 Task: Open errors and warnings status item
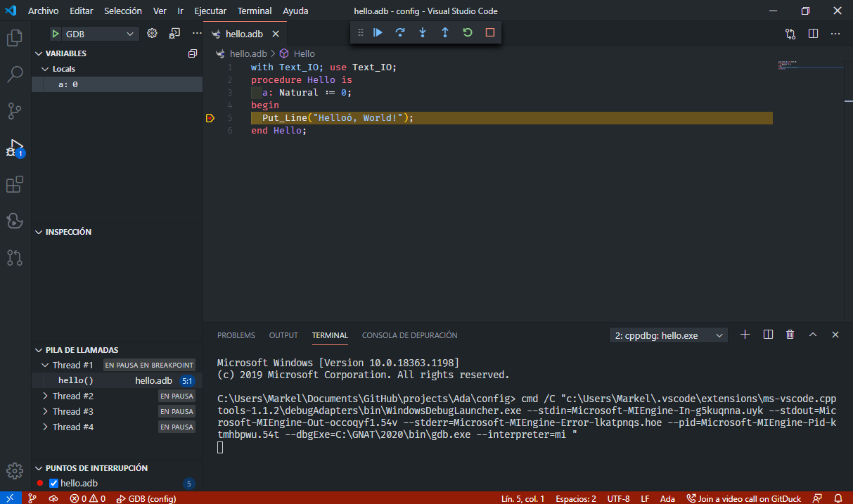click(x=88, y=498)
